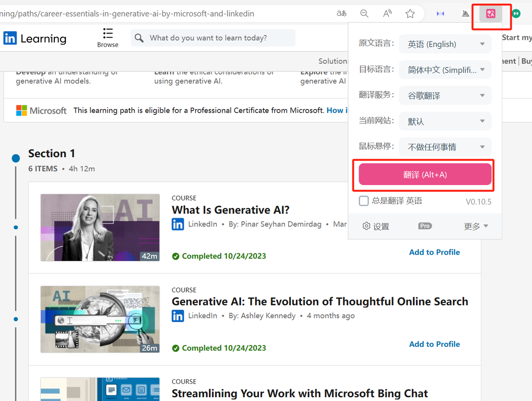Open 目标语言 dropdown showing 简体中文

(445, 70)
